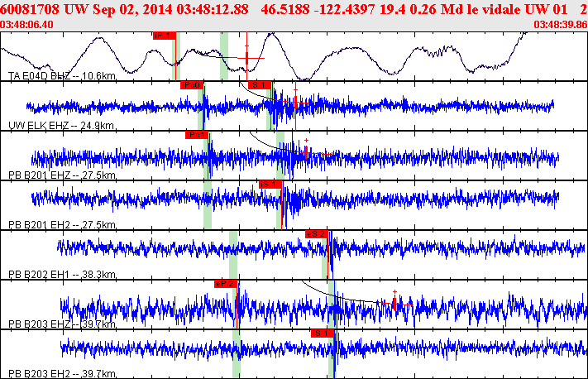Click the iPc0 pick flag on UW ELK
588x379 pixels.
coord(192,85)
